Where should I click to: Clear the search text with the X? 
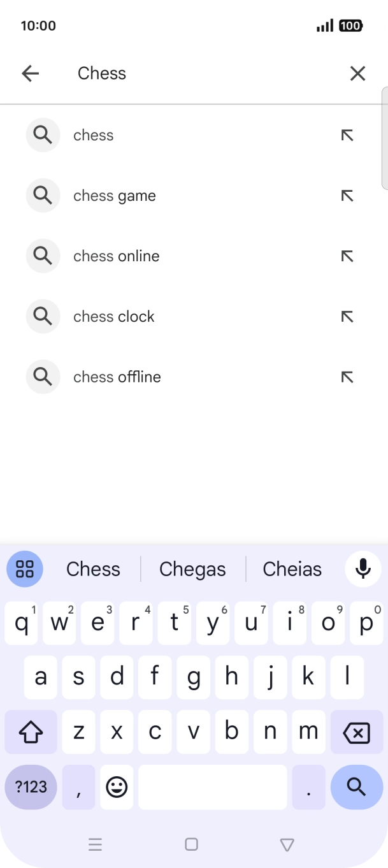pos(358,73)
